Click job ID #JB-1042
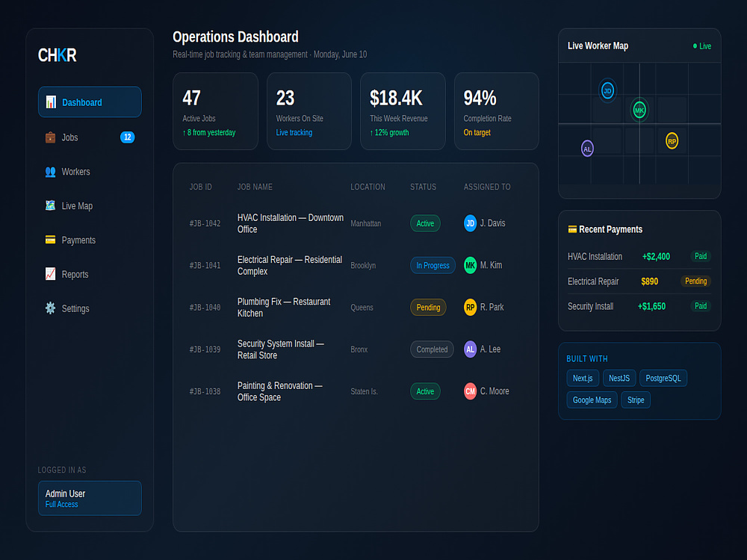The width and height of the screenshot is (747, 560). (x=205, y=223)
